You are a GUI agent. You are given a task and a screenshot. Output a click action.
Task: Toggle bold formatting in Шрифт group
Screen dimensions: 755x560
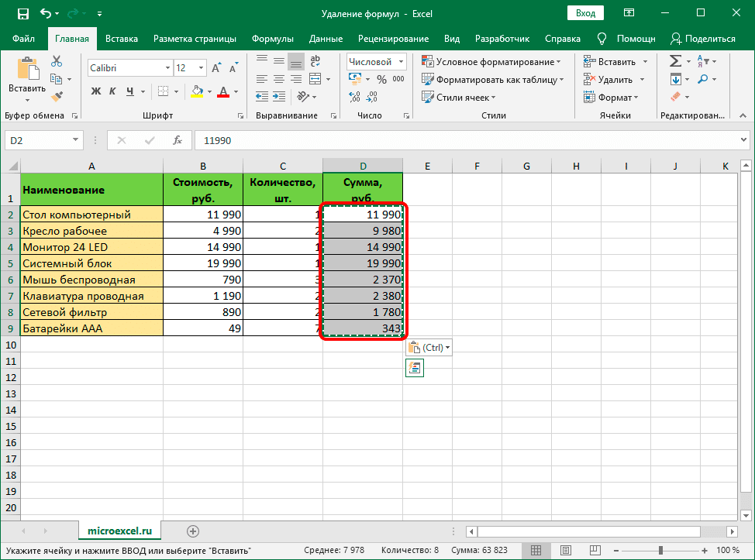click(95, 91)
